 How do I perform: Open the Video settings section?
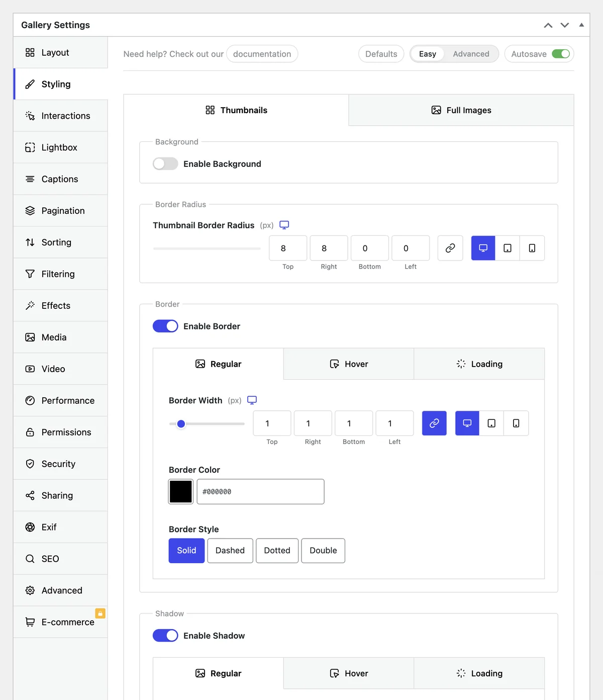(x=60, y=369)
